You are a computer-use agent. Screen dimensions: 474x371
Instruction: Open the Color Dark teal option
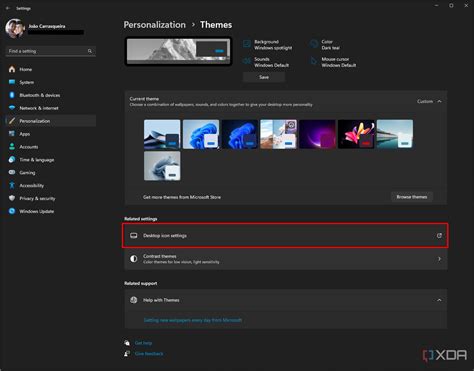[x=325, y=45]
